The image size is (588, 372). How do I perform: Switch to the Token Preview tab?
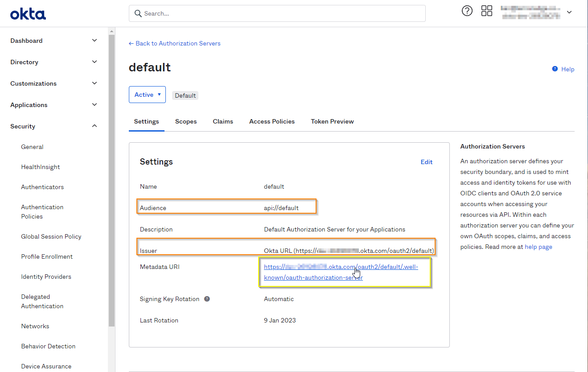coord(333,121)
